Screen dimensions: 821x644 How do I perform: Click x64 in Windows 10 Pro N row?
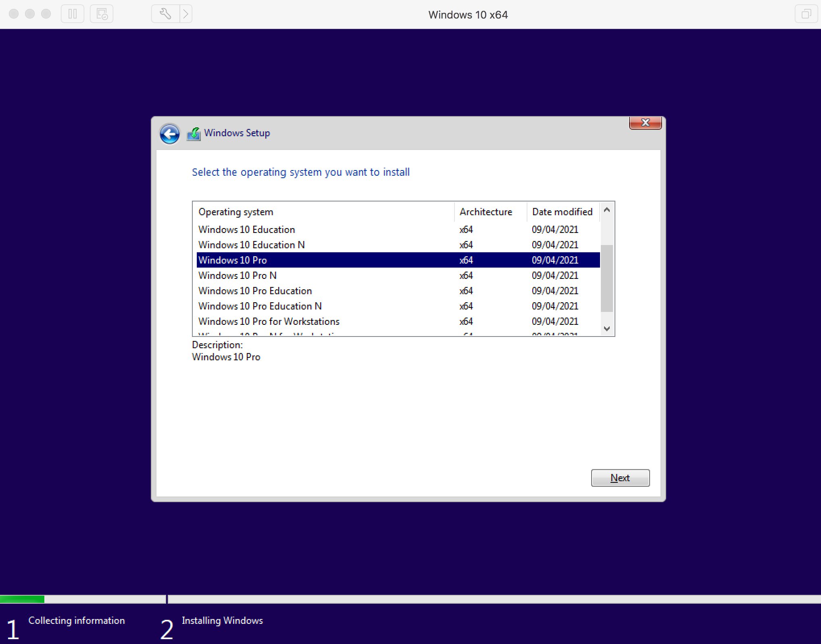(x=466, y=275)
